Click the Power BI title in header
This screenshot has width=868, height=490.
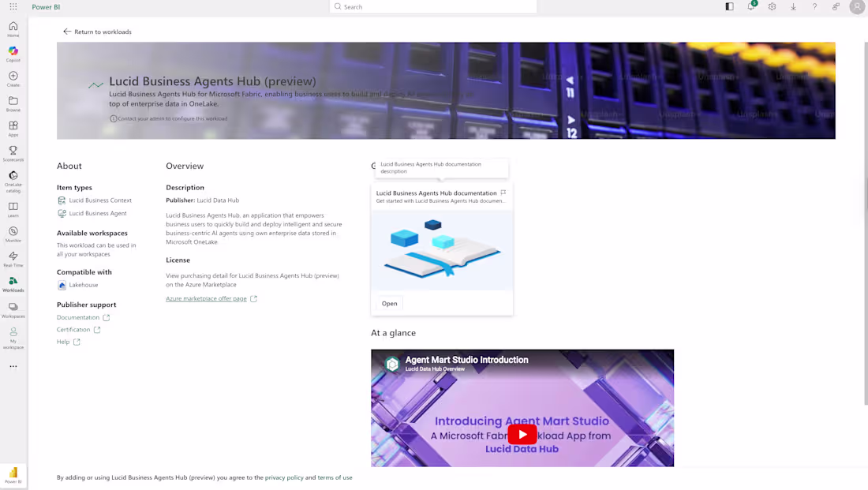click(x=46, y=6)
